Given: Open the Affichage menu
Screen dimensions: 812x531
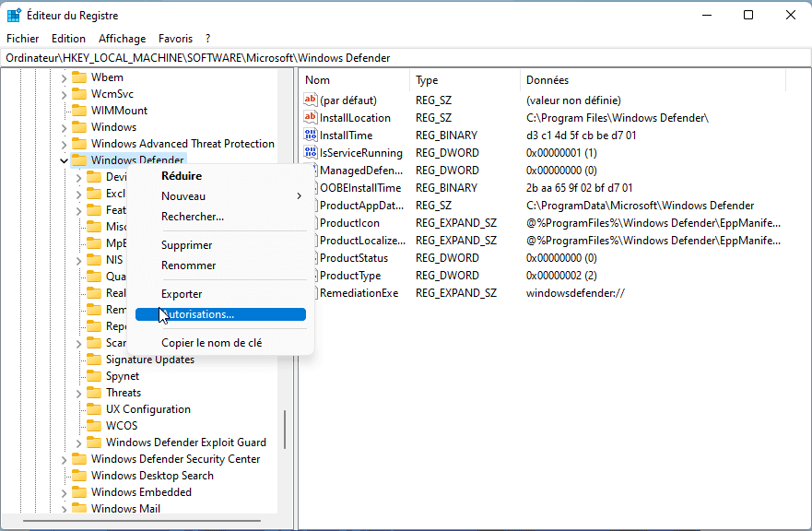Looking at the screenshot, I should pos(122,39).
